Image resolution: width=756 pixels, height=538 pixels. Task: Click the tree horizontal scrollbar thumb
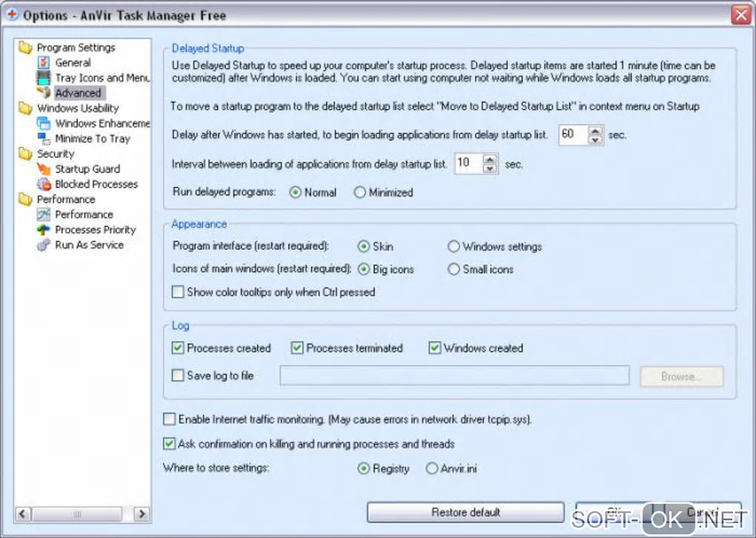tap(77, 514)
